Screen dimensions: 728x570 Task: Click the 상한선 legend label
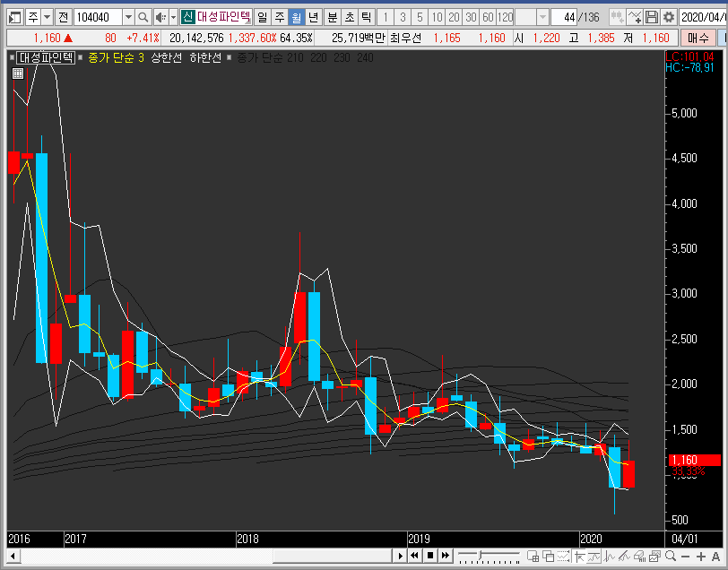[x=166, y=57]
